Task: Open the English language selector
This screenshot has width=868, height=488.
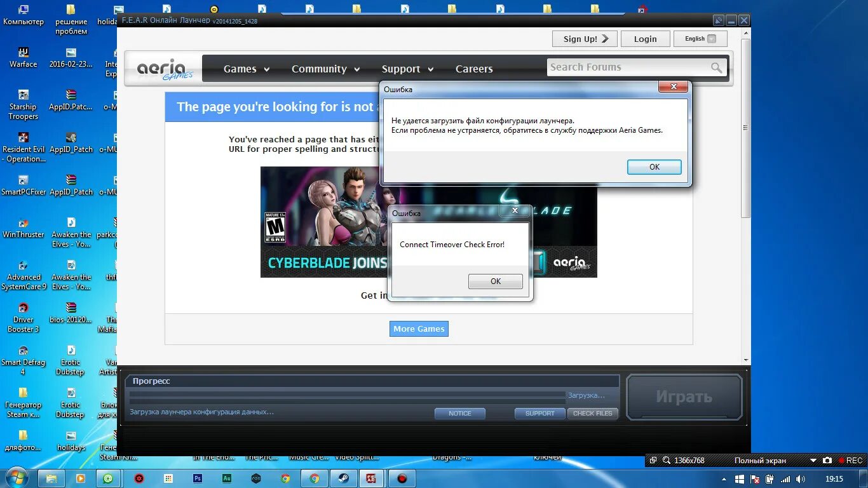Action: tap(700, 39)
